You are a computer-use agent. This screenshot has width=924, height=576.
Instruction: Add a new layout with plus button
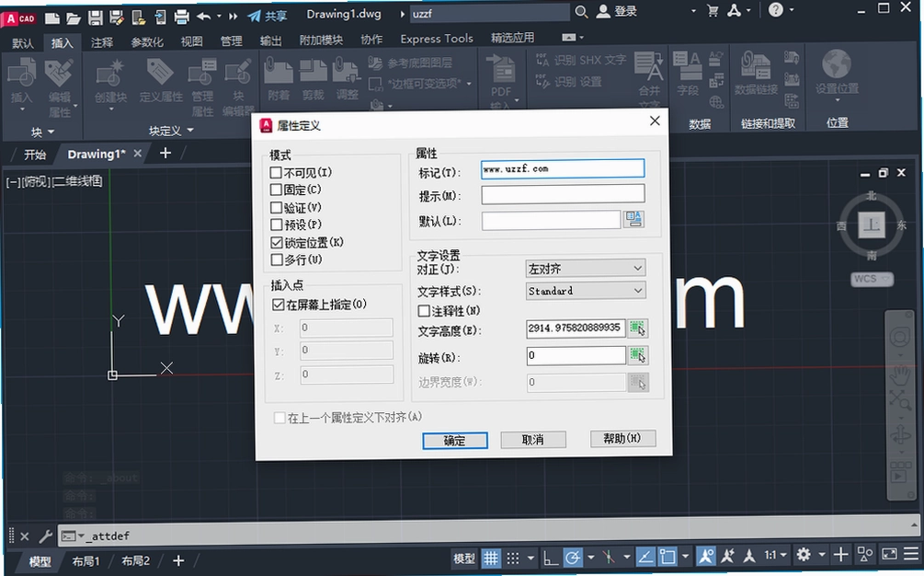pyautogui.click(x=178, y=560)
